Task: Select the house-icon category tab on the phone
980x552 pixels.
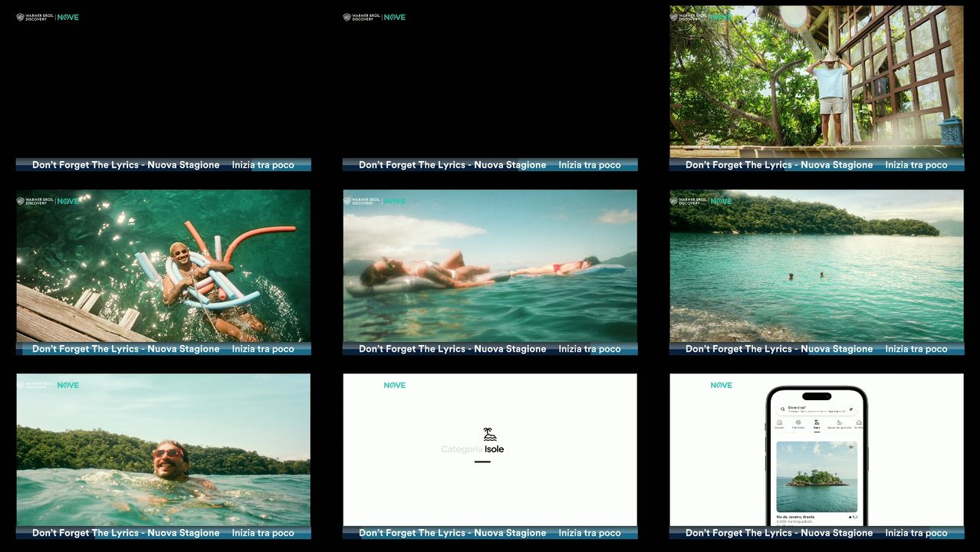Action: 779,424
